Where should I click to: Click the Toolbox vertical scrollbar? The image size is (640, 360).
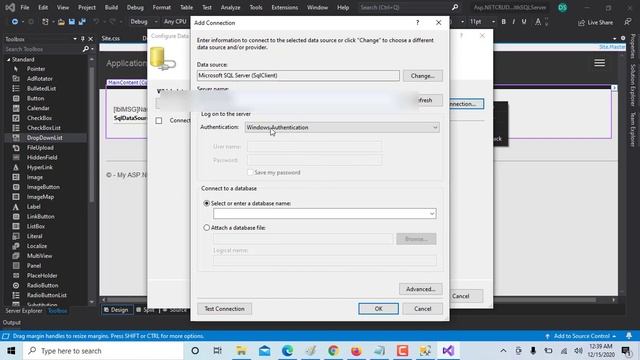pos(91,135)
